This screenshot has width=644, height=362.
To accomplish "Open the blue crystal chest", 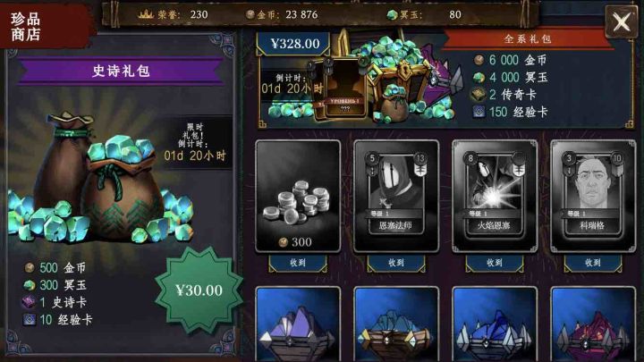I will tap(495, 324).
